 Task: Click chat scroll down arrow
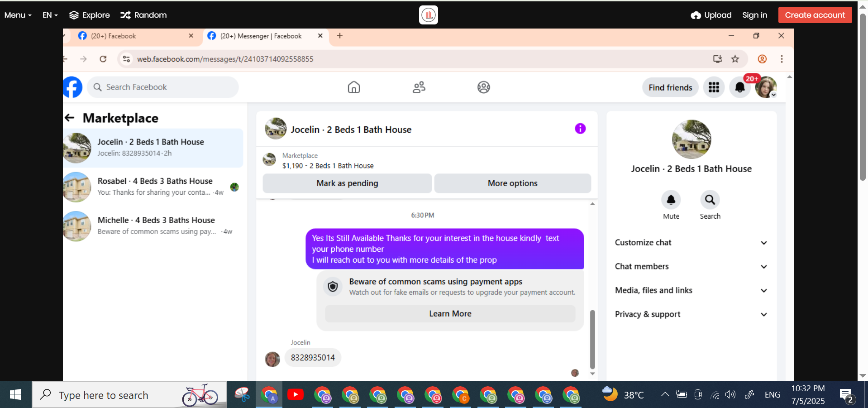pyautogui.click(x=592, y=374)
